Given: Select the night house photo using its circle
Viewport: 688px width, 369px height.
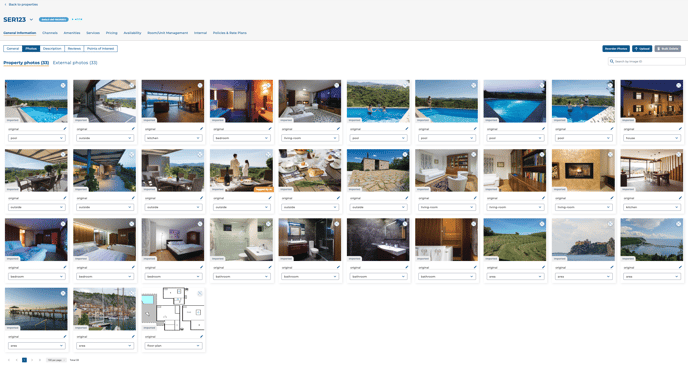Looking at the screenshot, I should 678,85.
